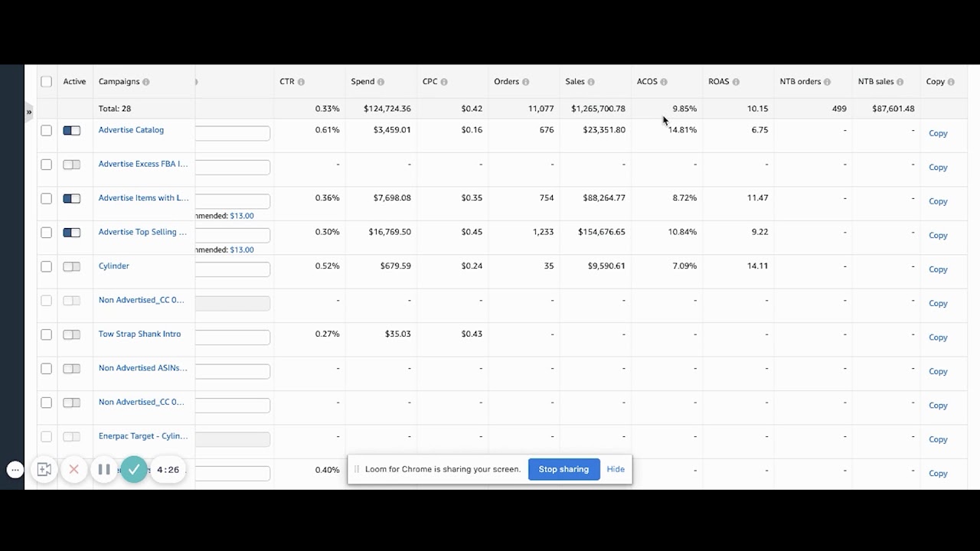Image resolution: width=980 pixels, height=551 pixels.
Task: Copy the Advertise Top Selling campaign
Action: click(938, 236)
